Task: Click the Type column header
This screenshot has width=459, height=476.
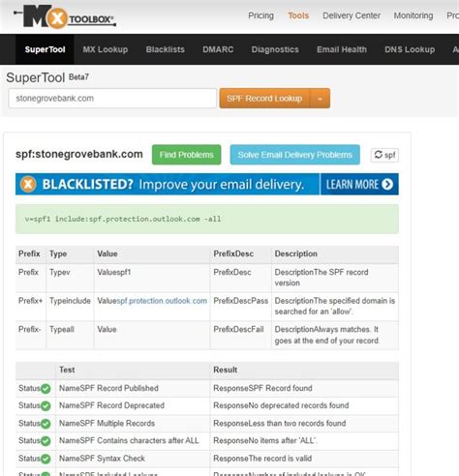Action: [x=58, y=253]
